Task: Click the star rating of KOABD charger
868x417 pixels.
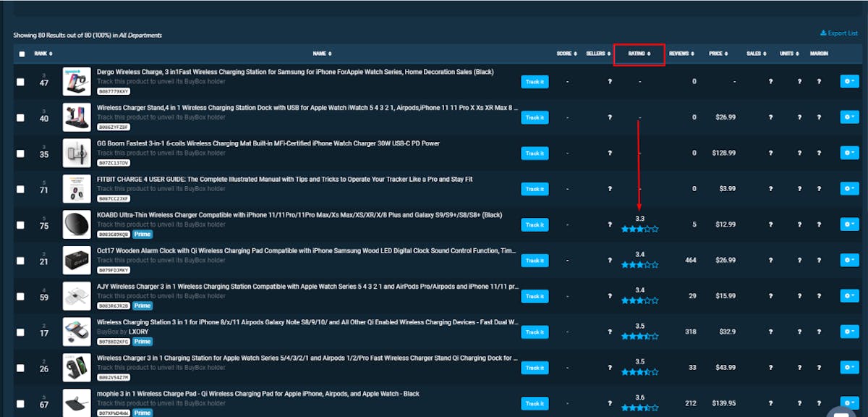Action: [640, 229]
